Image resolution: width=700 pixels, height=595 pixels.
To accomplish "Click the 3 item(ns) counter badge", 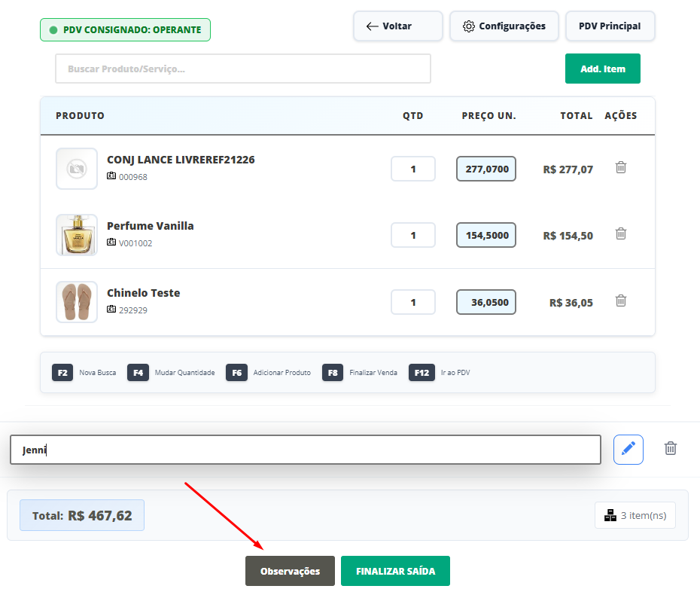I will (x=635, y=516).
